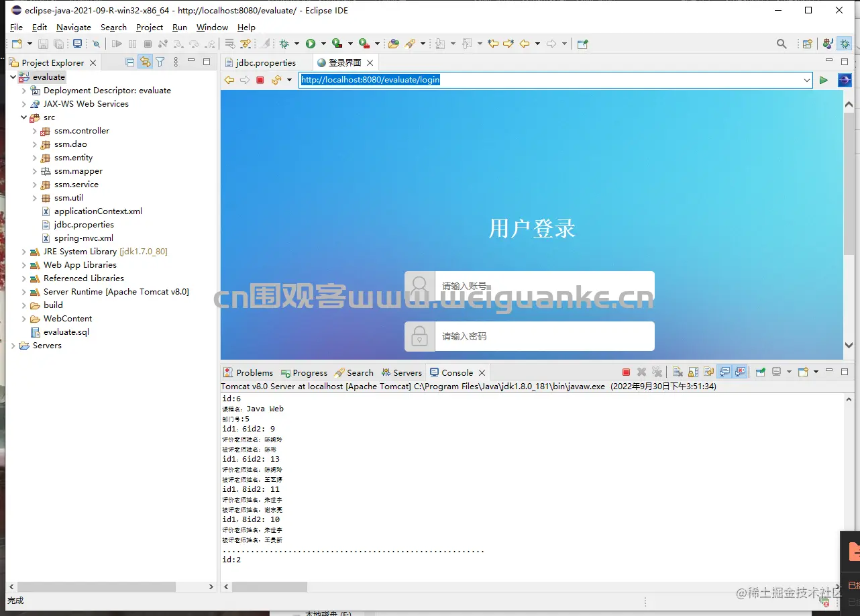Click the green Go arrow beside the URL

[824, 80]
